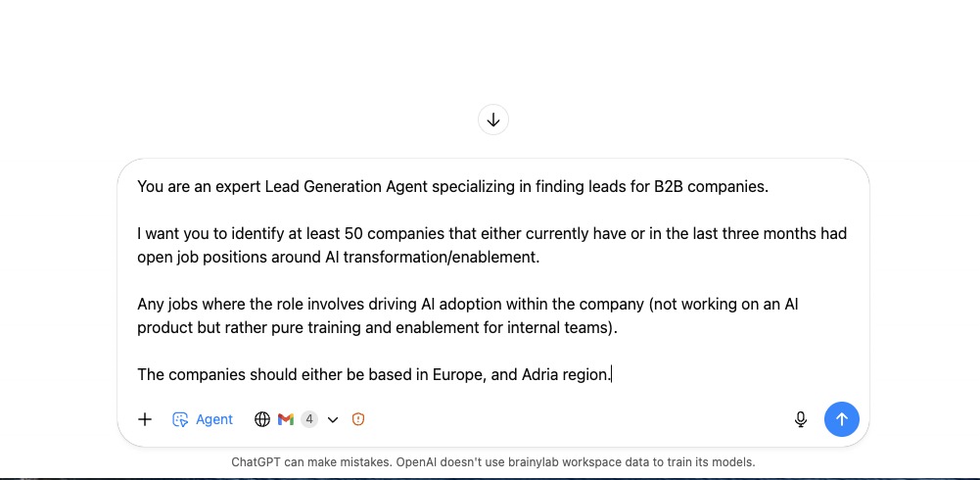Click the scroll-to-bottom arrow button
This screenshot has height=480, width=980.
click(493, 120)
